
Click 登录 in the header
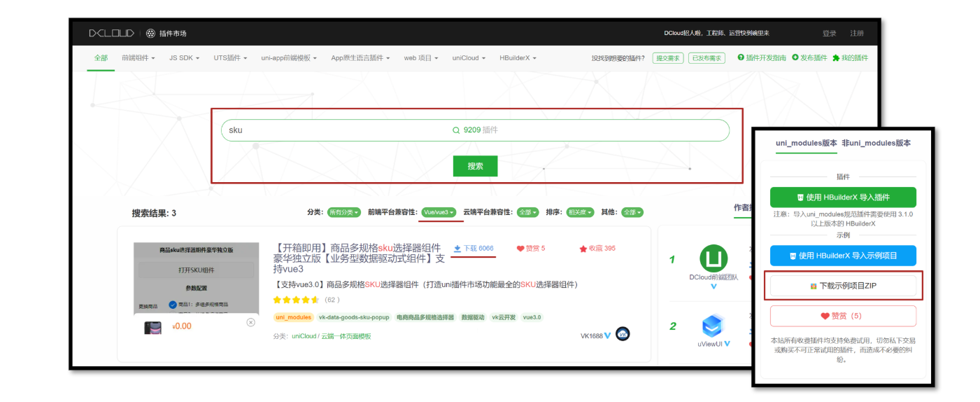830,33
